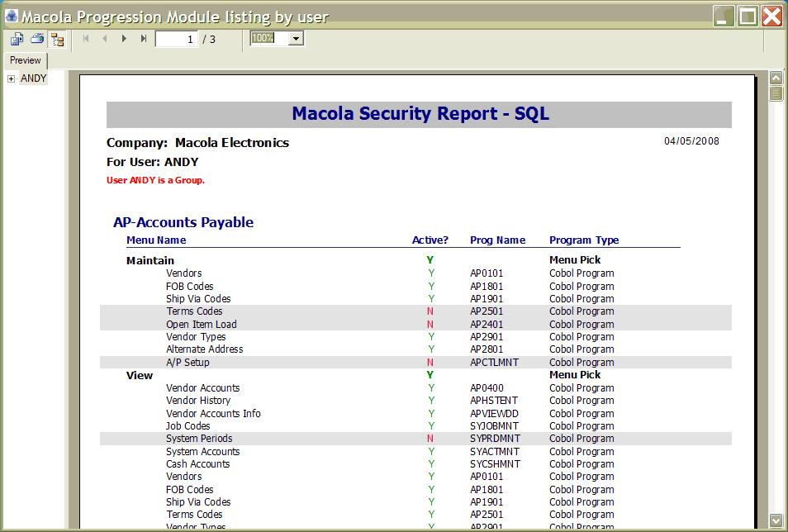Click the Prog Name column header
This screenshot has width=788, height=532.
click(497, 240)
